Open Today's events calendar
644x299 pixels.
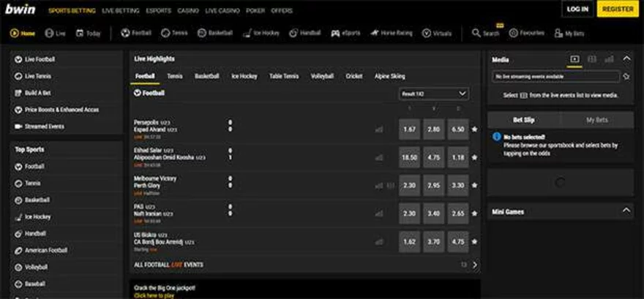click(89, 34)
